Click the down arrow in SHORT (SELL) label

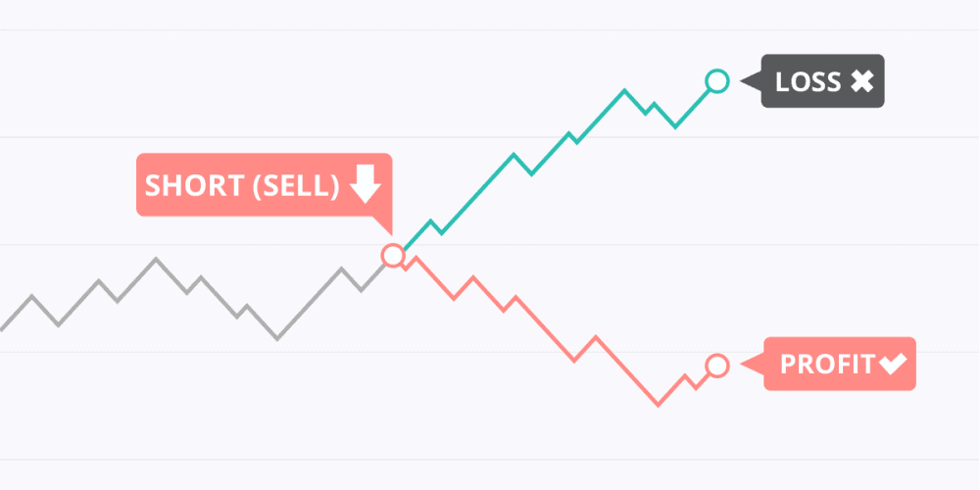(x=365, y=184)
